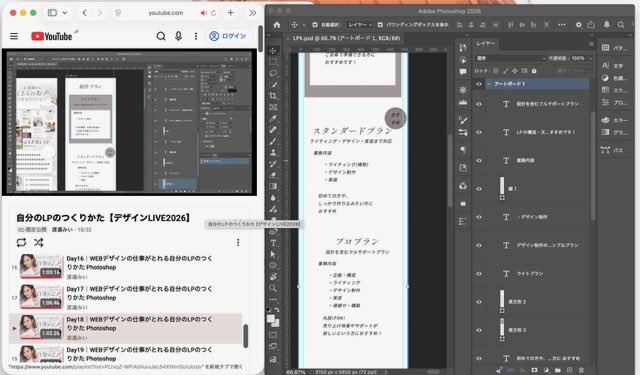Screen dimensions: 640x375
Task: Click the YouTube playlist scrollbar
Action: click(246, 336)
